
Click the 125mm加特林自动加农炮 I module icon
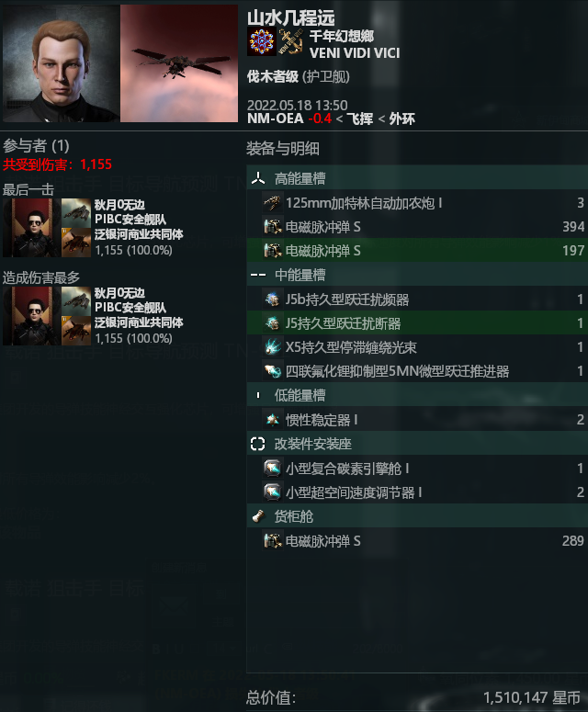[x=273, y=202]
